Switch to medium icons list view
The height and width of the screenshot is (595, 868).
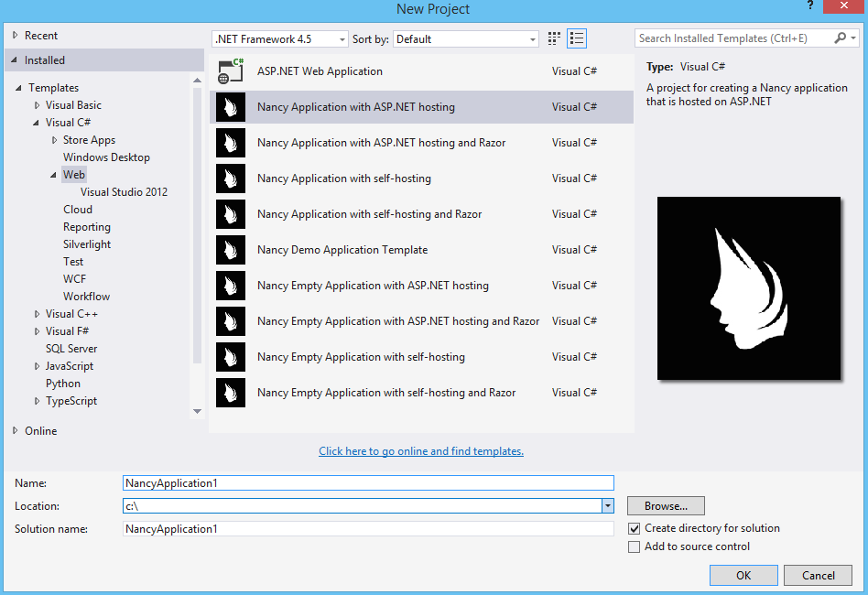[x=577, y=38]
